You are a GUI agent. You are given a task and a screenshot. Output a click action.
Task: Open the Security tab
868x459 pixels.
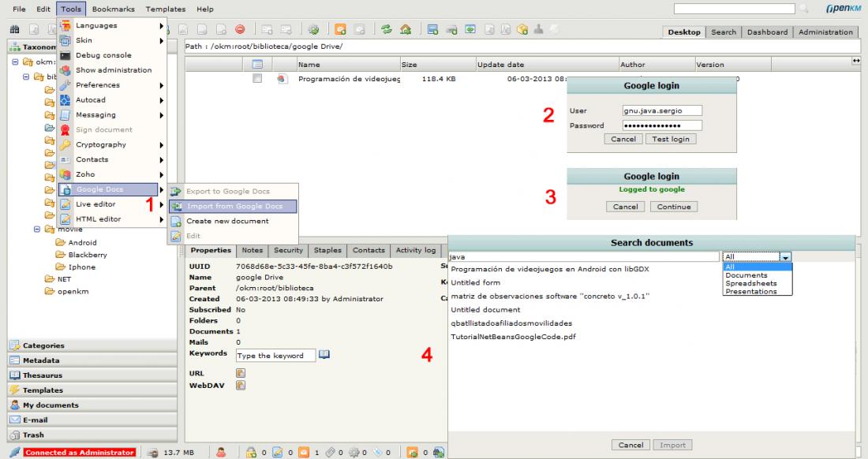(288, 251)
